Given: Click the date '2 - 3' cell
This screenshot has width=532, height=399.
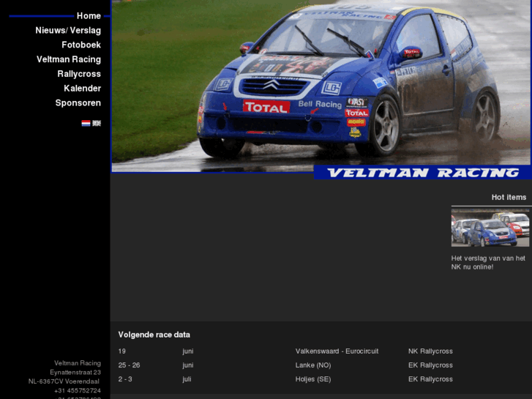Looking at the screenshot, I should (x=125, y=379).
